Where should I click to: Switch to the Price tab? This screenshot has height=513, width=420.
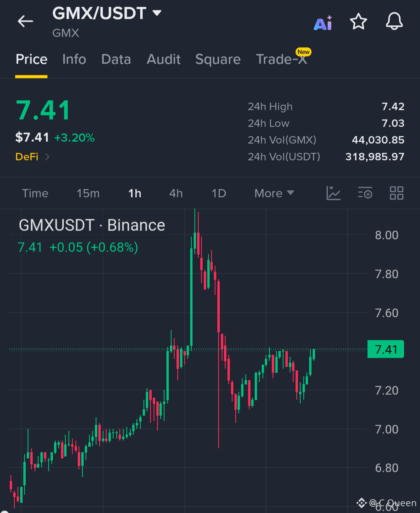coord(31,59)
